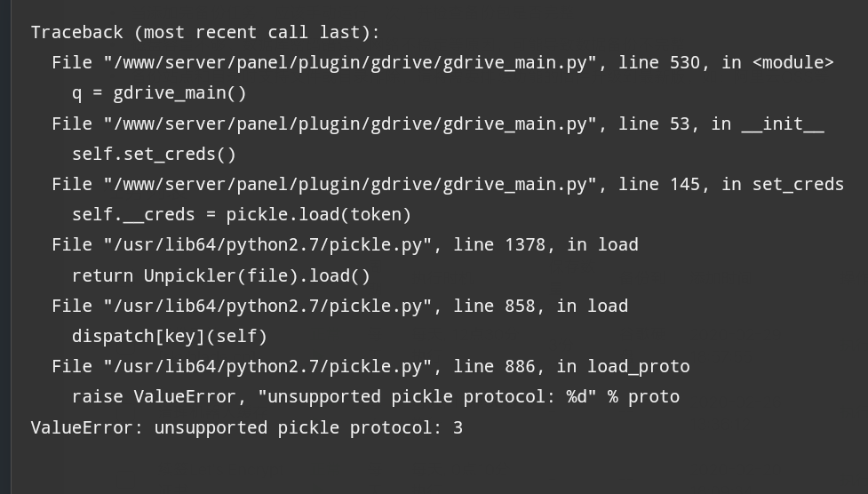Click the final 'ValueError: unsupported pickle protocol: 3' message
Viewport: 868px width, 494px height.
[x=246, y=427]
